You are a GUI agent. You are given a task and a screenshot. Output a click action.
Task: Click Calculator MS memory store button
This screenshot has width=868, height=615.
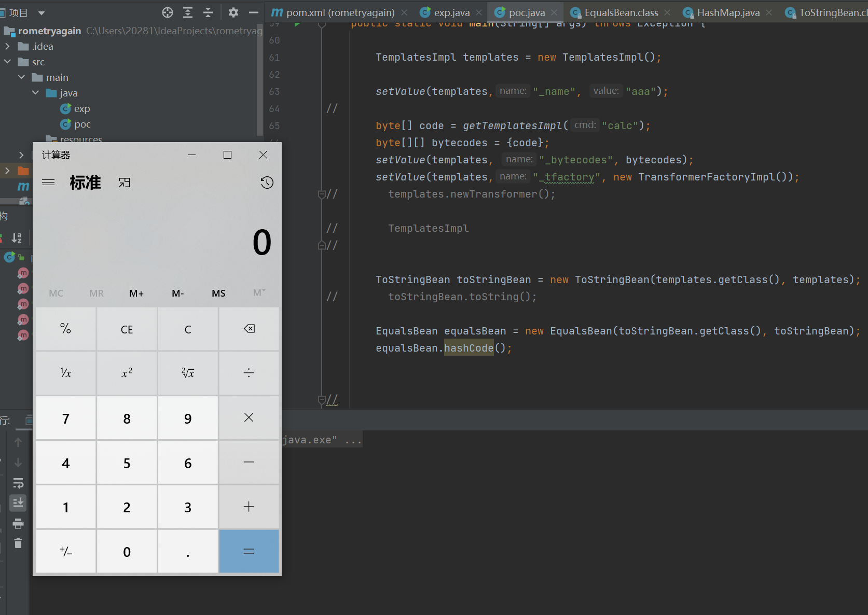[x=218, y=293]
